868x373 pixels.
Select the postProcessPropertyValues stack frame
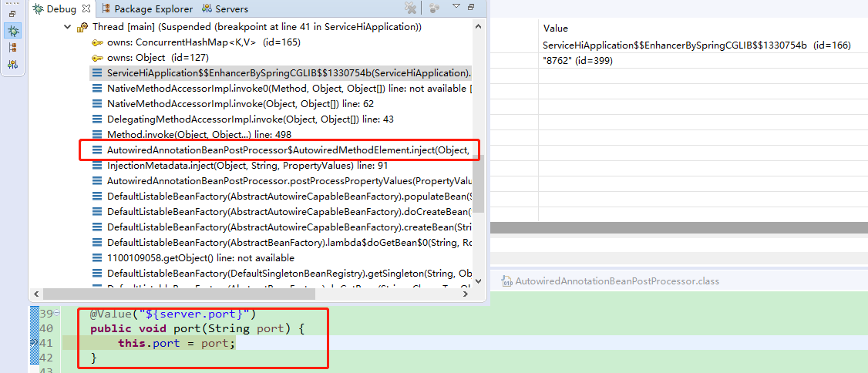click(x=290, y=181)
